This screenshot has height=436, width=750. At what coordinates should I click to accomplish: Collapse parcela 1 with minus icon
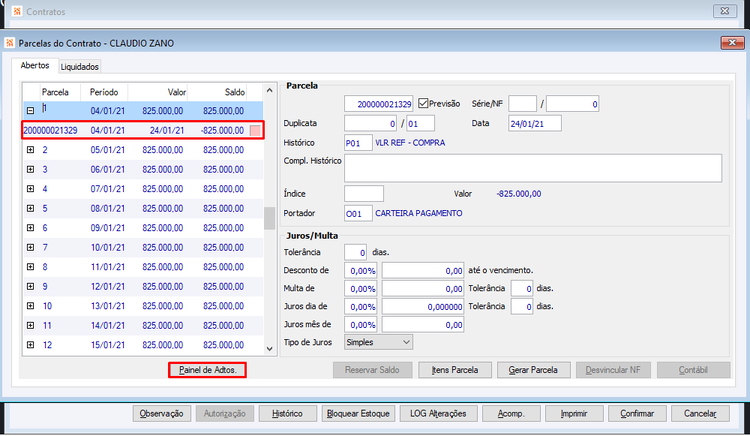point(31,111)
